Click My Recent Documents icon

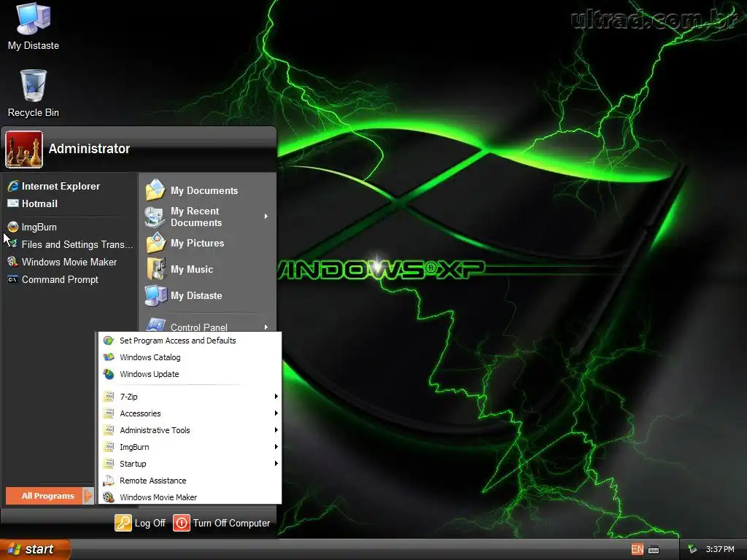[x=155, y=217]
